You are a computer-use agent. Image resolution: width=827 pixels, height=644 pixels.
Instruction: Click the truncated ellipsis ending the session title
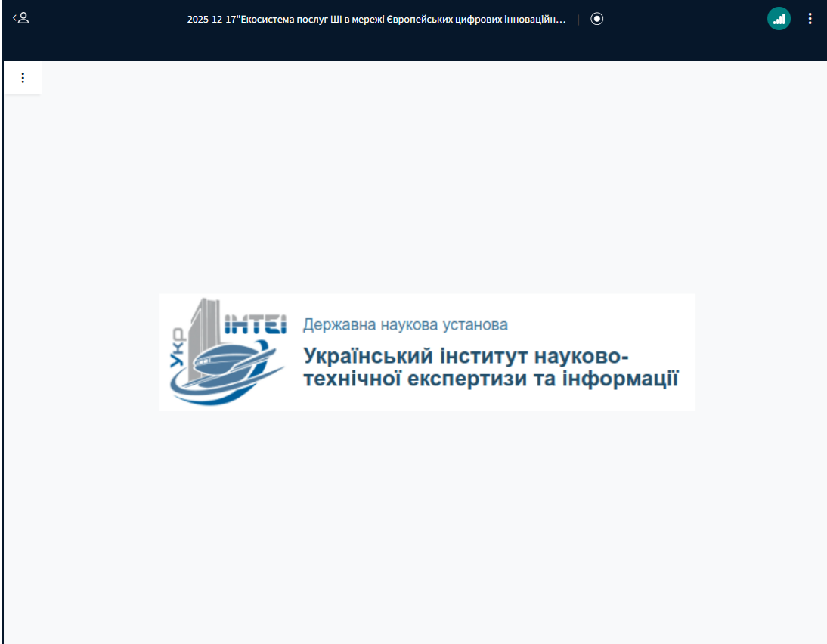pos(561,20)
